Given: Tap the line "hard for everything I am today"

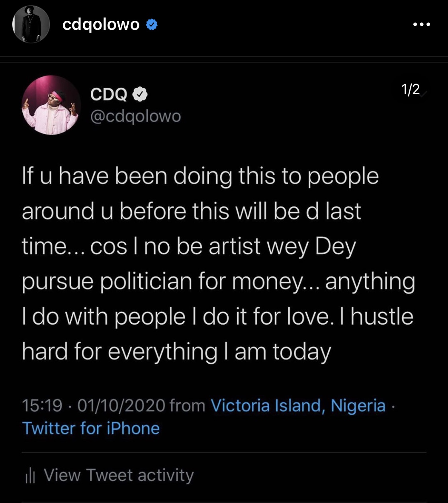Looking at the screenshot, I should 176,352.
